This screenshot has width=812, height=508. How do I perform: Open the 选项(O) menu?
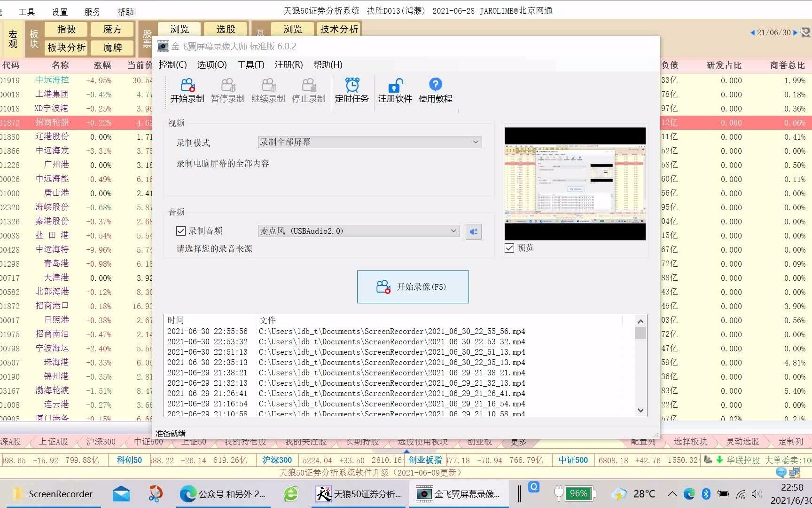point(211,64)
